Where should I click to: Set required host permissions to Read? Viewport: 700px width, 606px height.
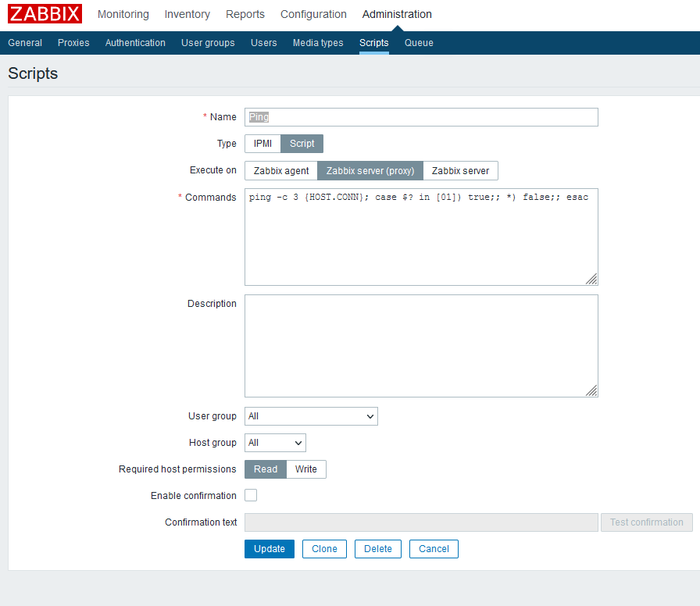click(x=266, y=469)
